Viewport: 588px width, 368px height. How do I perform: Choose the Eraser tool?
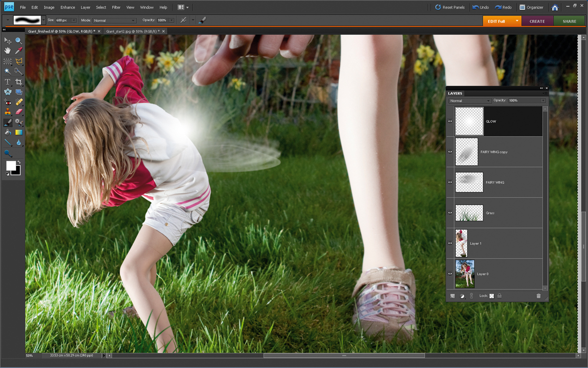pos(19,112)
